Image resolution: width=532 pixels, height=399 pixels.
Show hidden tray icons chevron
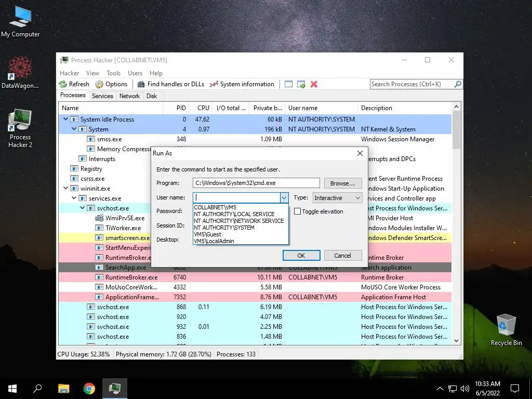click(x=440, y=389)
